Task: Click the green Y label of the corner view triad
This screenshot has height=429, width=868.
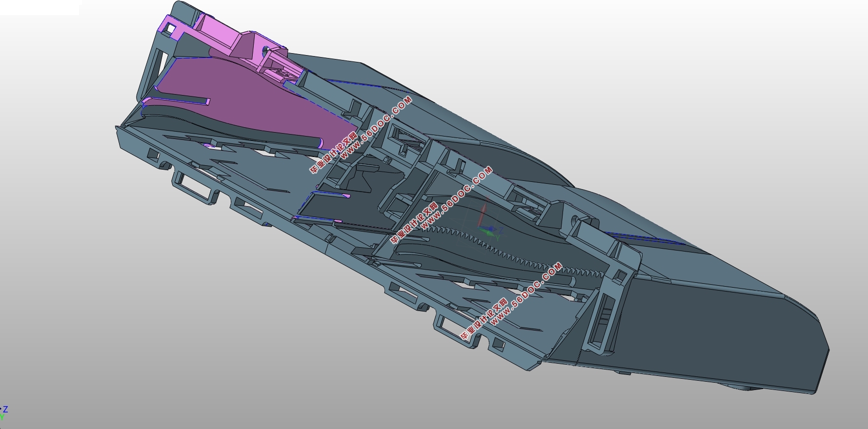Action: [2, 418]
